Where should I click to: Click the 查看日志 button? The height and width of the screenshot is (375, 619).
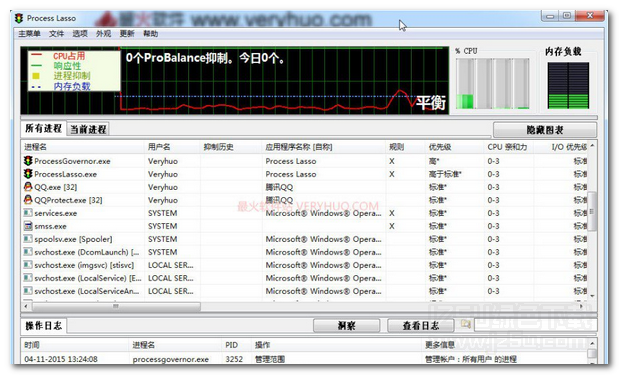tap(420, 326)
